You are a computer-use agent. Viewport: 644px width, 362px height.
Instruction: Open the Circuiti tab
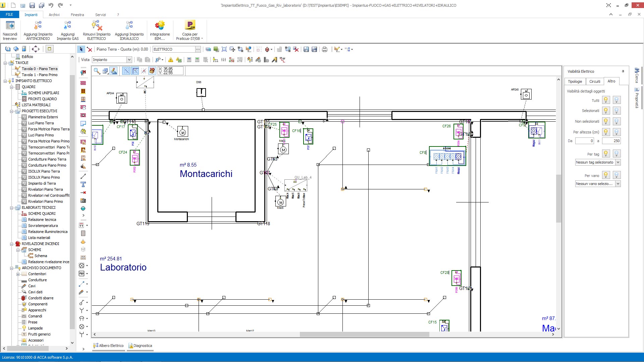tap(595, 81)
